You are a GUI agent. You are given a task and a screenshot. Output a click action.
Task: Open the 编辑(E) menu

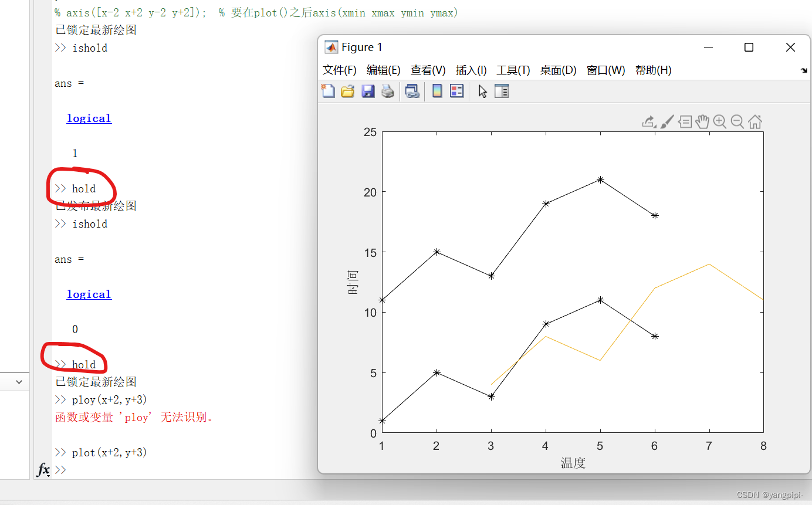(x=384, y=70)
